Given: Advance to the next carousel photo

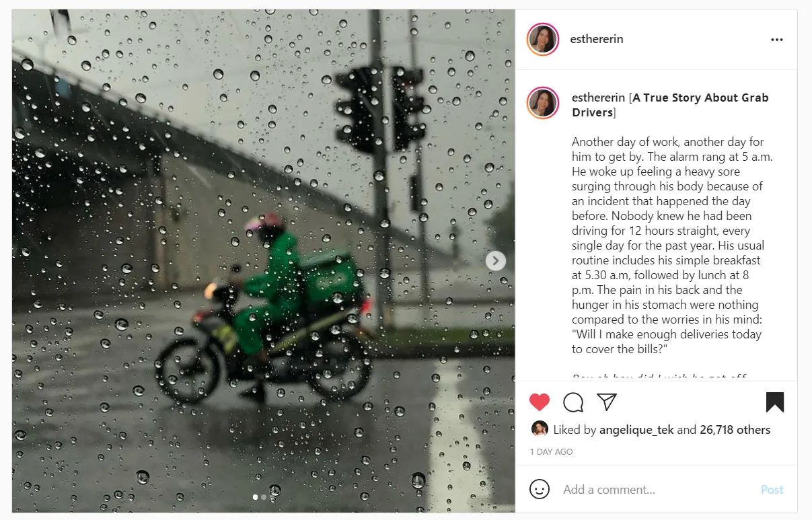Looking at the screenshot, I should [496, 261].
